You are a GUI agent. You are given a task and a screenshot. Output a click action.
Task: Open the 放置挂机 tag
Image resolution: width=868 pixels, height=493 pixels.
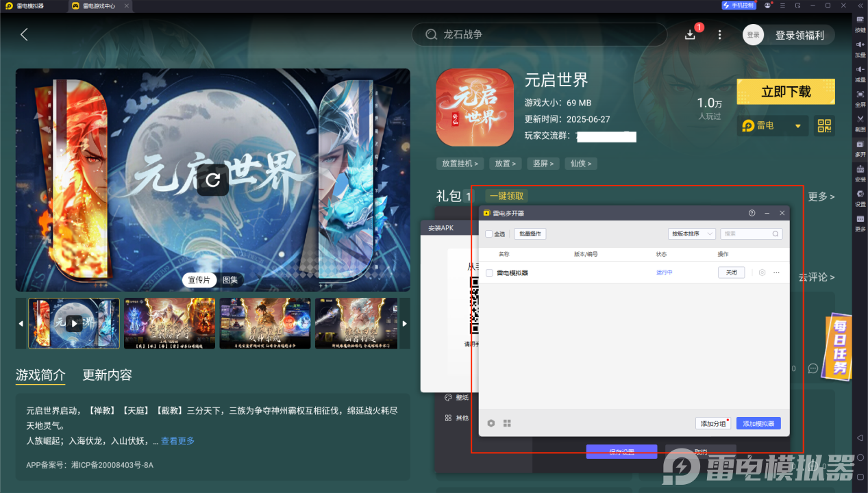(x=460, y=164)
